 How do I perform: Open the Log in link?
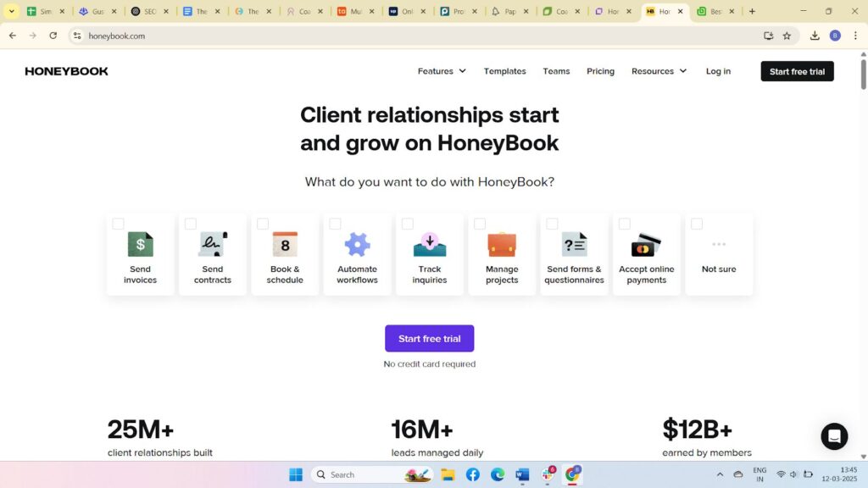pyautogui.click(x=718, y=71)
